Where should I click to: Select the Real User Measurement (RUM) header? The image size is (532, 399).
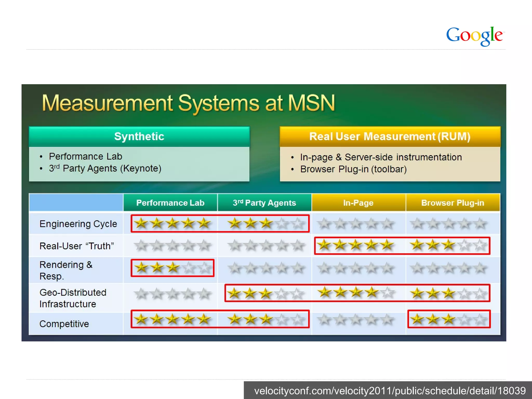click(x=390, y=137)
